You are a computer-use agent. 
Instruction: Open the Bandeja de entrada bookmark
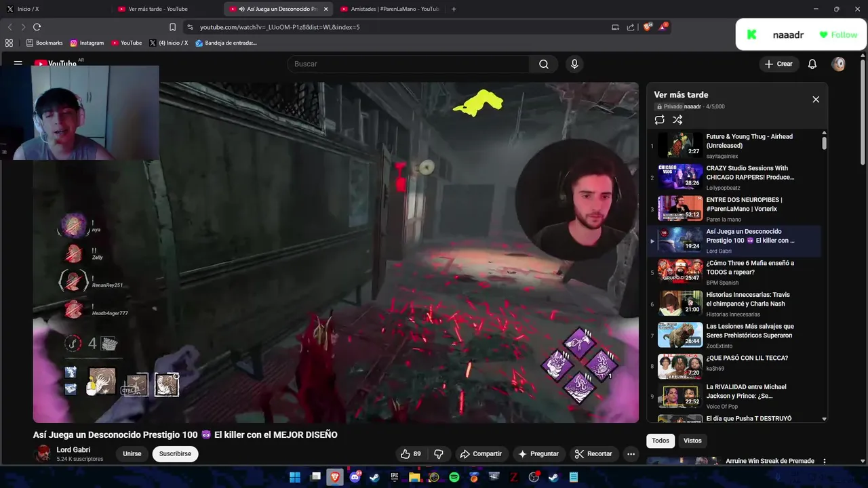coord(226,43)
